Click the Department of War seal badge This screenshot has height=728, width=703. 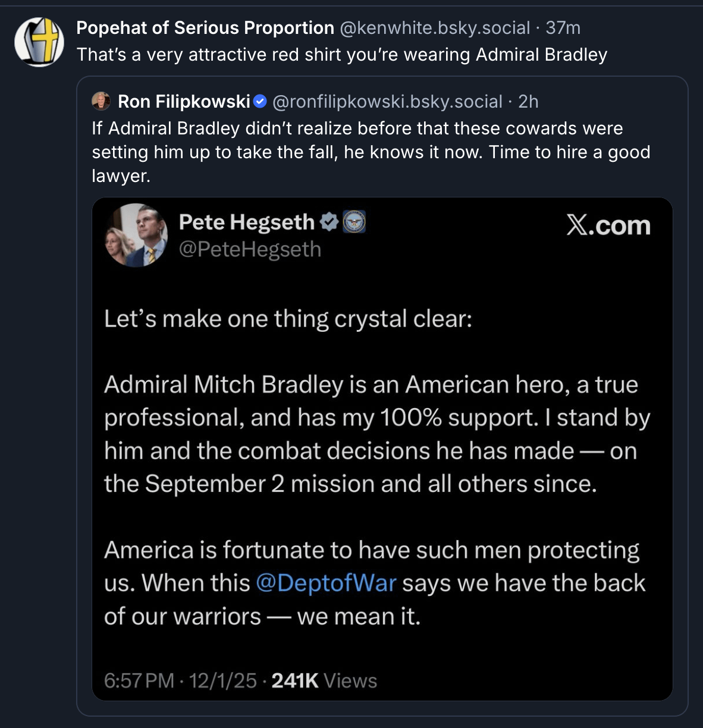pyautogui.click(x=354, y=222)
